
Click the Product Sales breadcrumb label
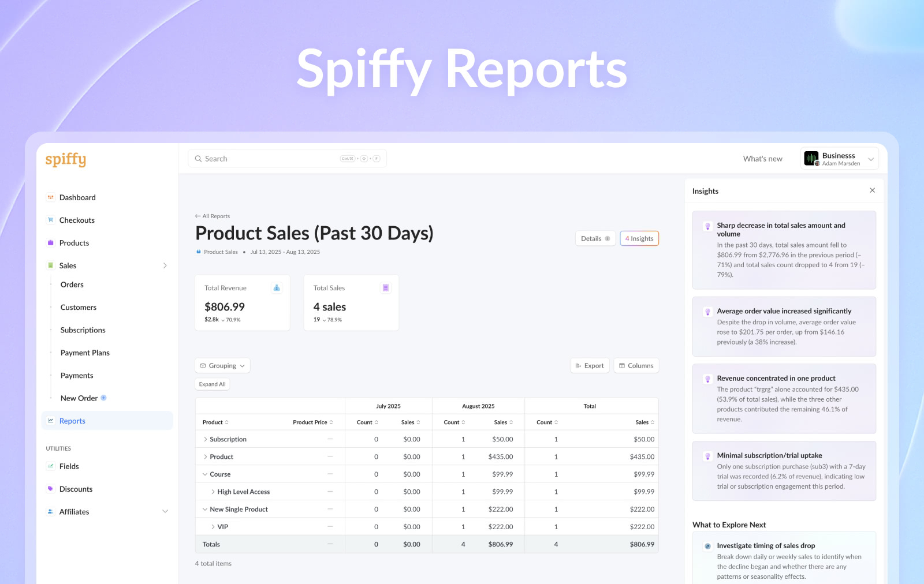coord(221,252)
